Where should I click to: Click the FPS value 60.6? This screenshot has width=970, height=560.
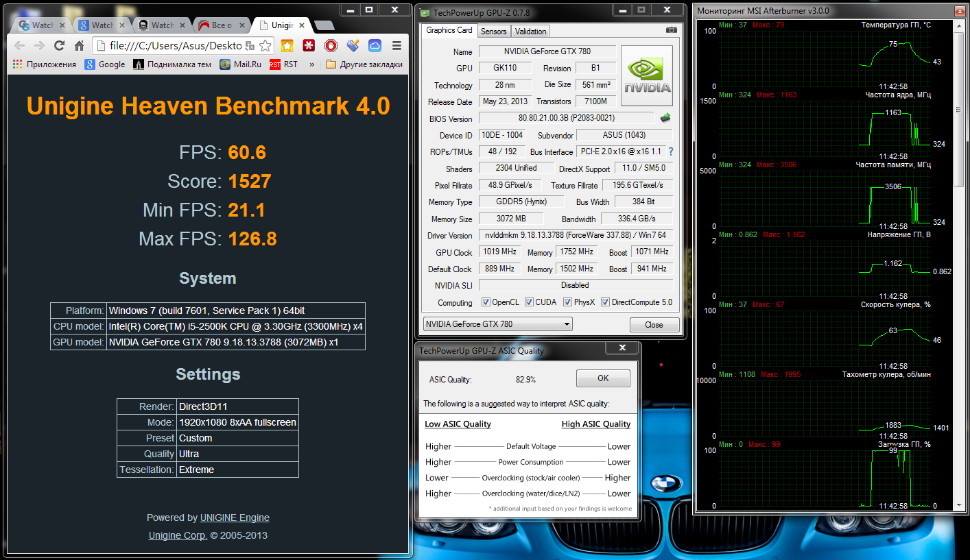(x=247, y=152)
